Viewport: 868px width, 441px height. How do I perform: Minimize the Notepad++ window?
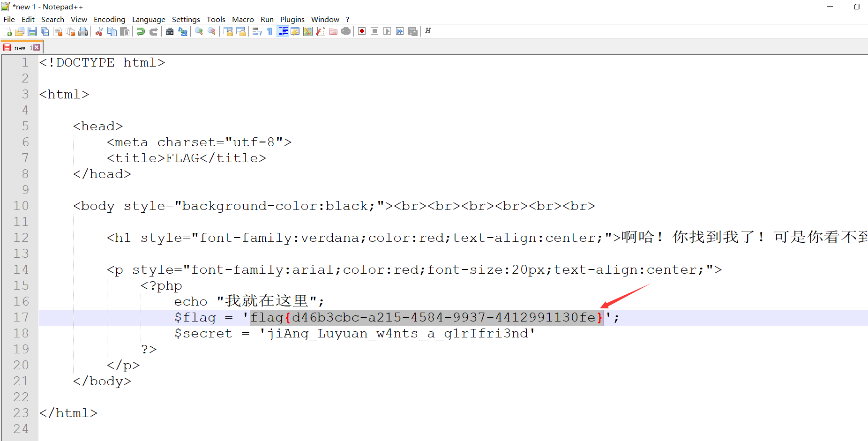[x=830, y=7]
